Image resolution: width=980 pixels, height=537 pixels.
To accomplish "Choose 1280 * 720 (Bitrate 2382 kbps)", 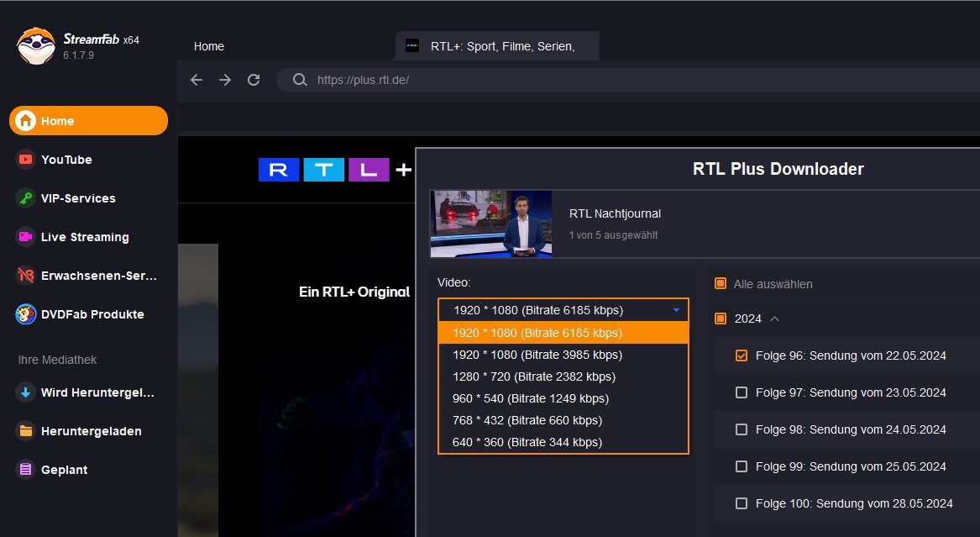I will tap(533, 376).
